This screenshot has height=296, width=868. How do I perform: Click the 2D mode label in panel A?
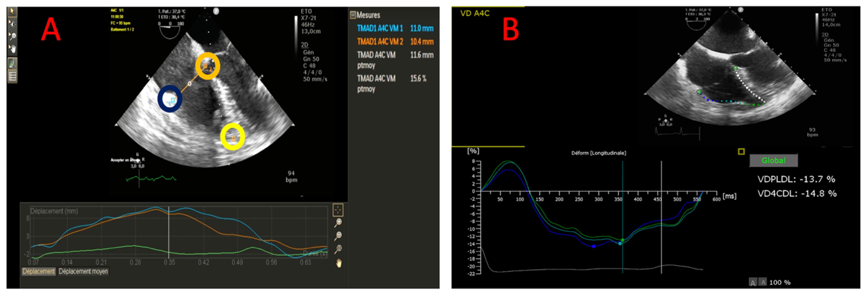(x=305, y=45)
